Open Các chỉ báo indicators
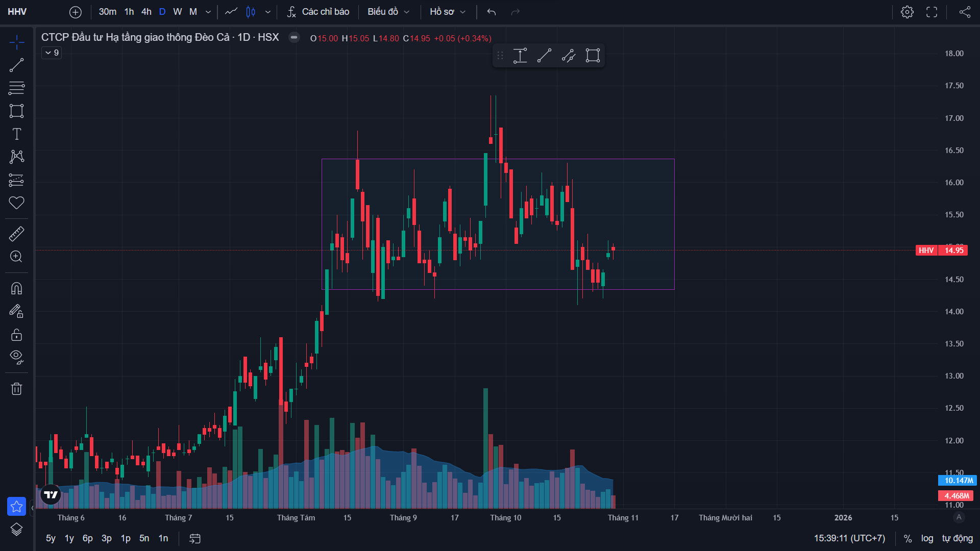 click(318, 12)
